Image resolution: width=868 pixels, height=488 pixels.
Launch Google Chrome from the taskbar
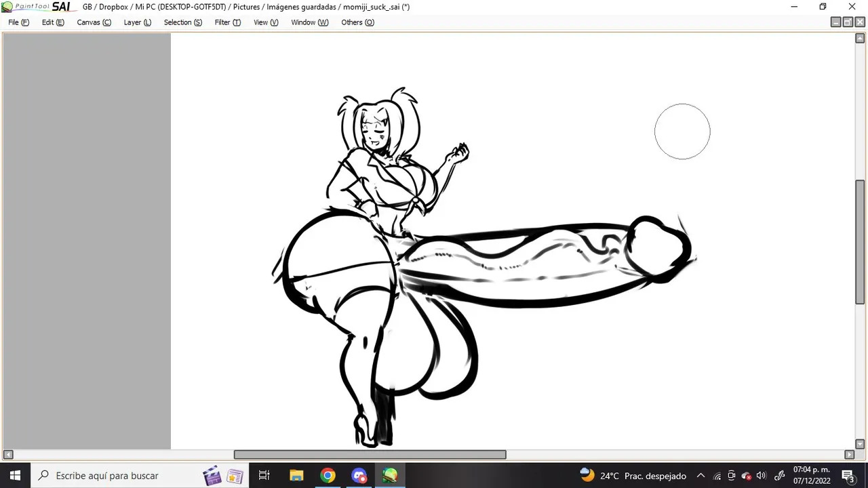click(328, 476)
